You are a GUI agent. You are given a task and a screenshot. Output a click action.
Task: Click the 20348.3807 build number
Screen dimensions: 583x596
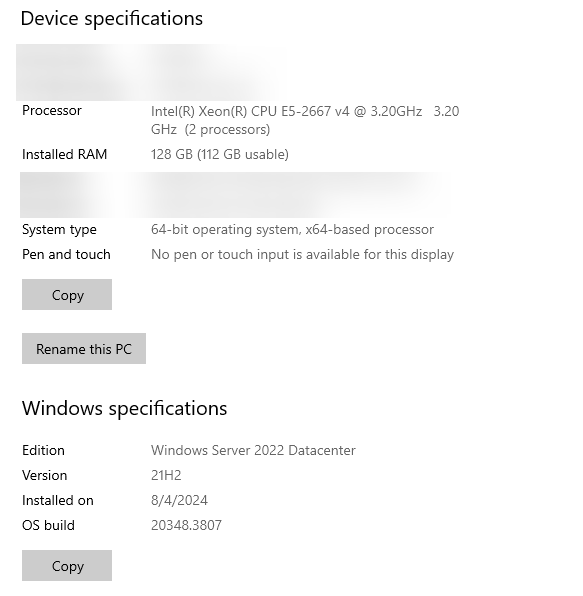[186, 525]
